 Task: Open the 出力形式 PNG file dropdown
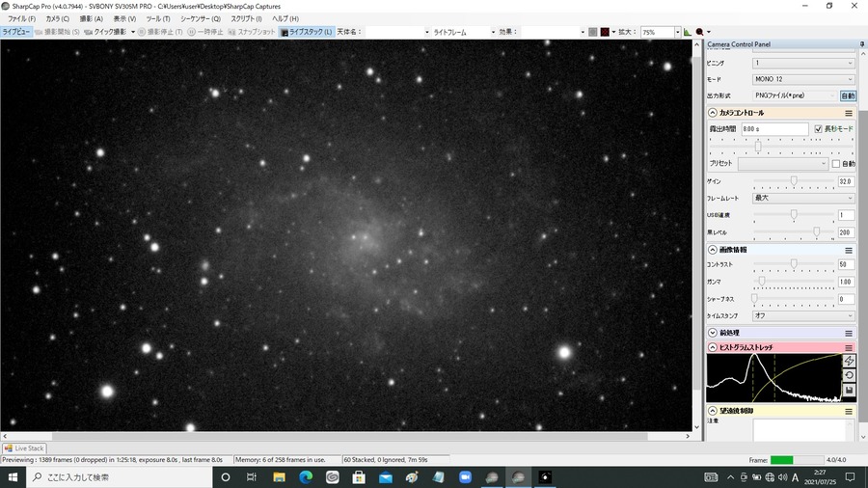click(795, 95)
